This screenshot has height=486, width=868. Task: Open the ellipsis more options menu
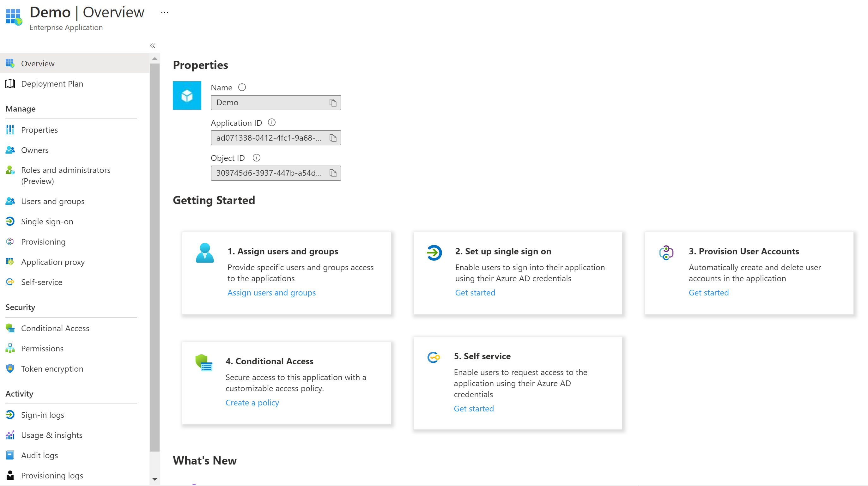164,12
